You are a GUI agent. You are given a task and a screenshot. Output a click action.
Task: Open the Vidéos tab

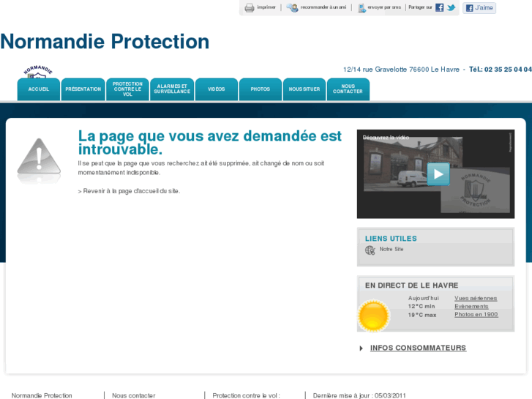tap(217, 89)
